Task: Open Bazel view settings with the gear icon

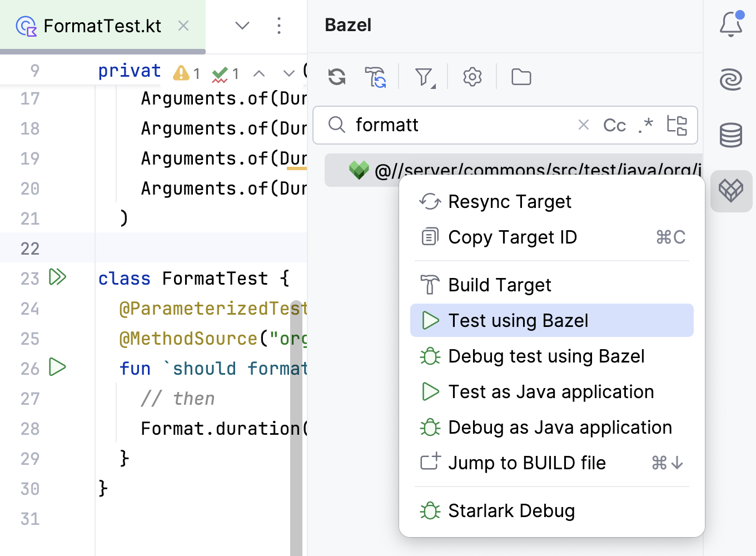Action: pos(472,77)
